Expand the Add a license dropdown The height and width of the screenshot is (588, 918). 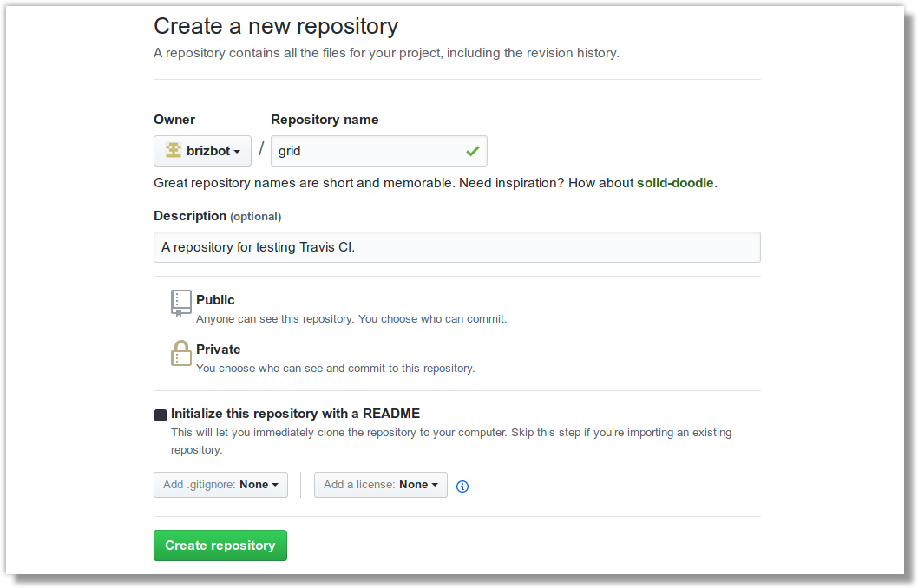381,485
